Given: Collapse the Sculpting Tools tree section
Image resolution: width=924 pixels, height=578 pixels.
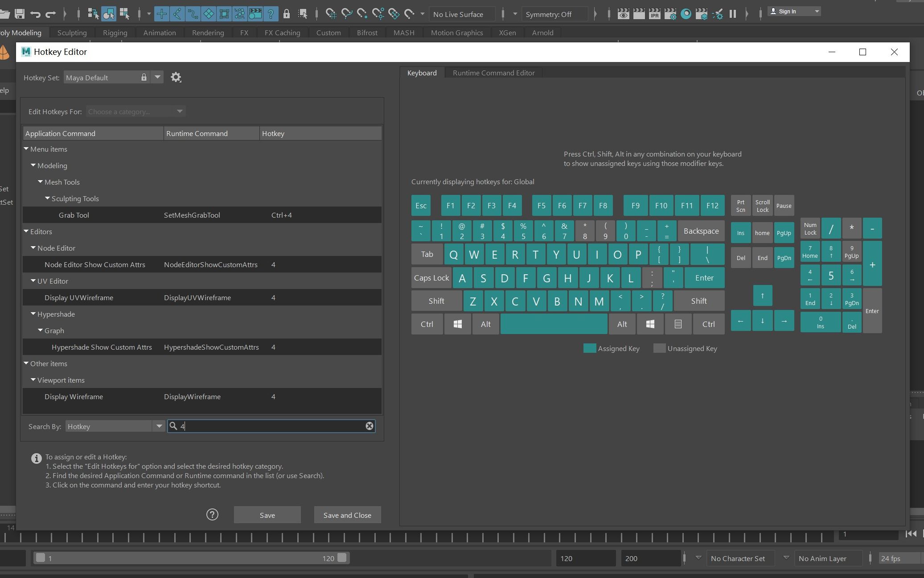Looking at the screenshot, I should coord(47,198).
